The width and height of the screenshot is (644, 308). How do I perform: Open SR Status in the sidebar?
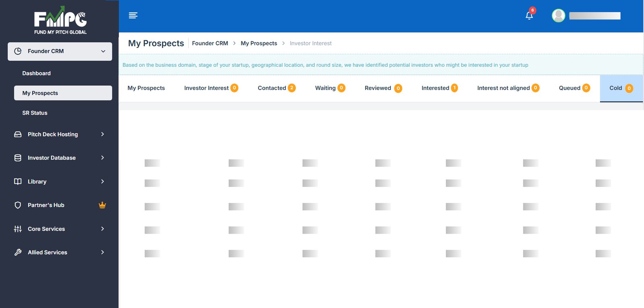pyautogui.click(x=35, y=113)
